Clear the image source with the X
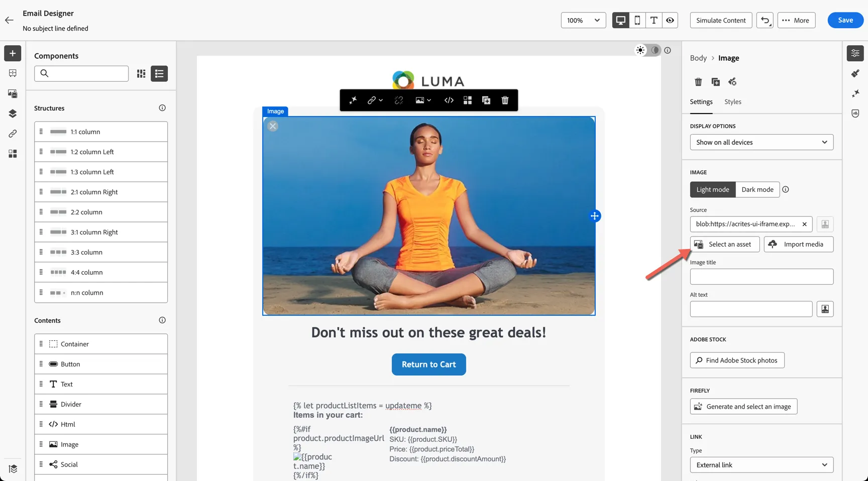Viewport: 868px width, 481px height. (804, 224)
